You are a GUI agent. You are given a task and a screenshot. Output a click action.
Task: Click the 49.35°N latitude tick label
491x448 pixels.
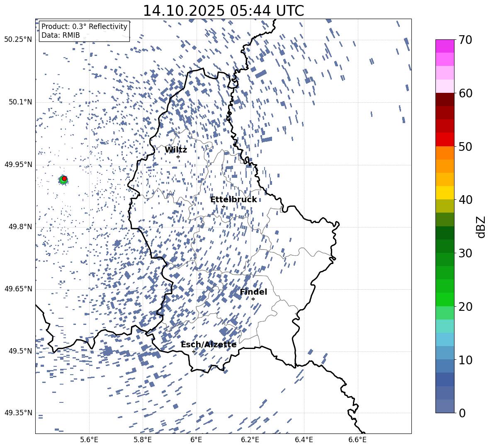(18, 413)
